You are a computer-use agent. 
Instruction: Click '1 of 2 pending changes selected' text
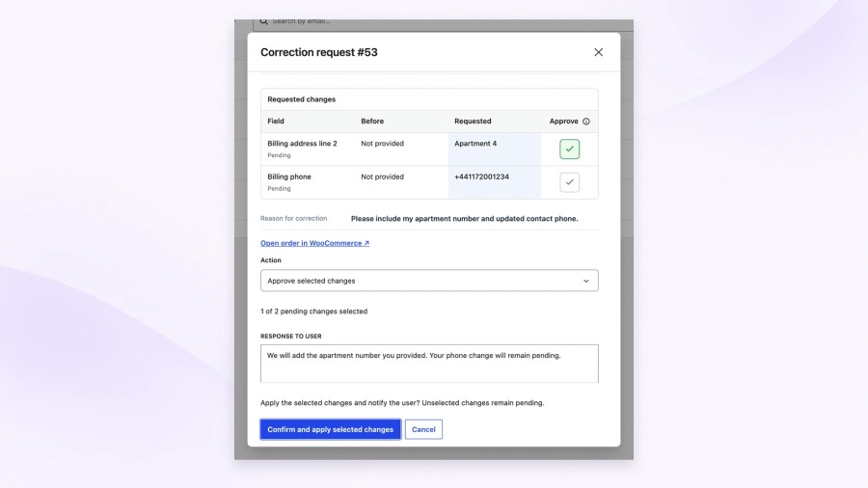[x=313, y=311]
